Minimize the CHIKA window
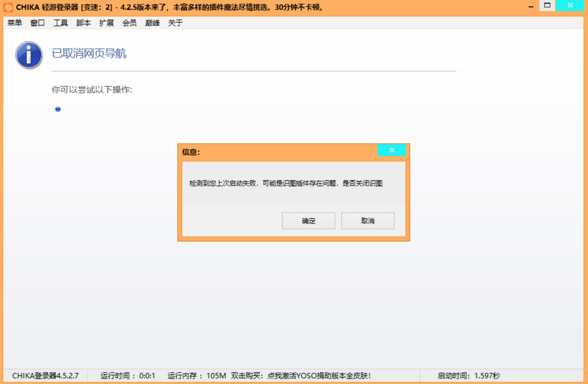The height and width of the screenshot is (384, 588). [x=531, y=6]
